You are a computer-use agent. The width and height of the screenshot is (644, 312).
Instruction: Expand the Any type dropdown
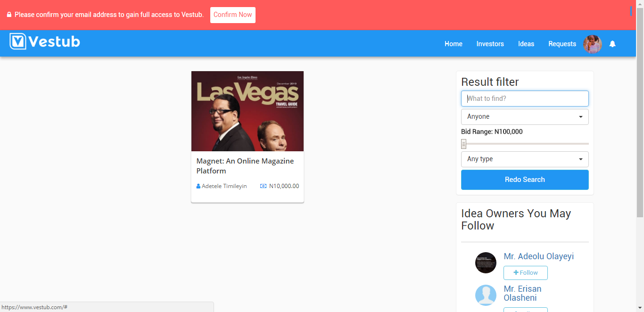tap(525, 159)
